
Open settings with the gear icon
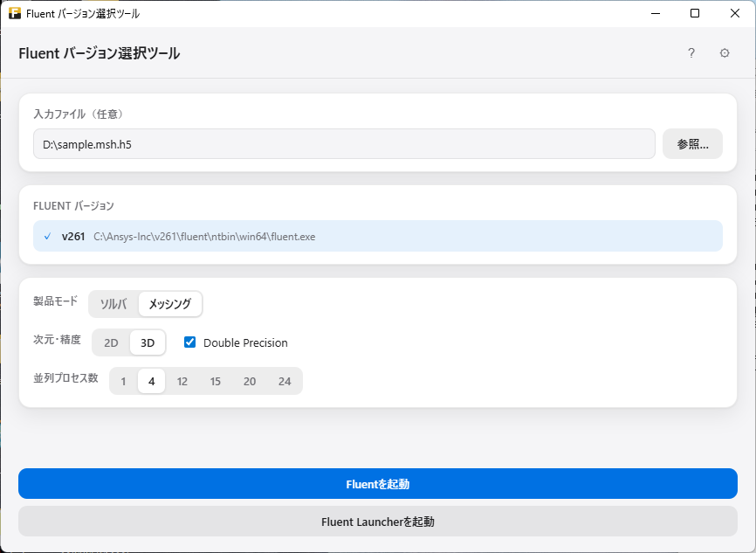725,53
